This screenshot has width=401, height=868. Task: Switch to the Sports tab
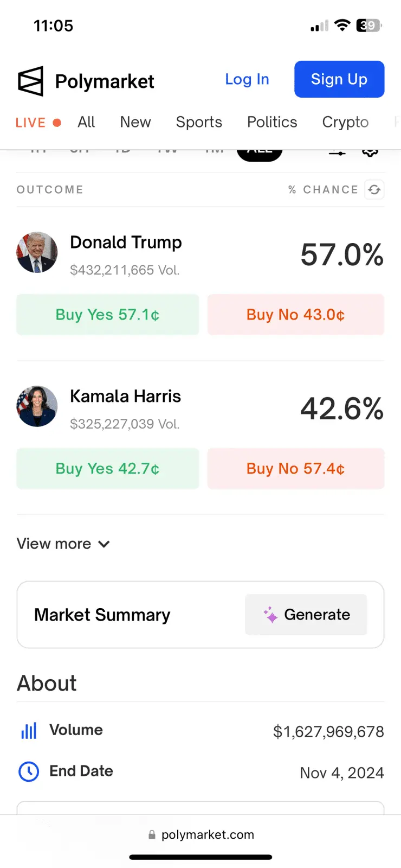[199, 122]
